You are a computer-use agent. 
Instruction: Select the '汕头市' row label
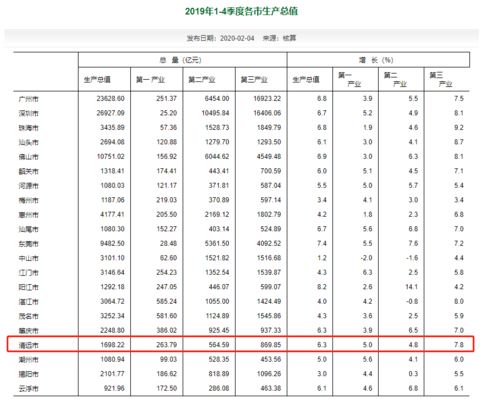tap(29, 142)
